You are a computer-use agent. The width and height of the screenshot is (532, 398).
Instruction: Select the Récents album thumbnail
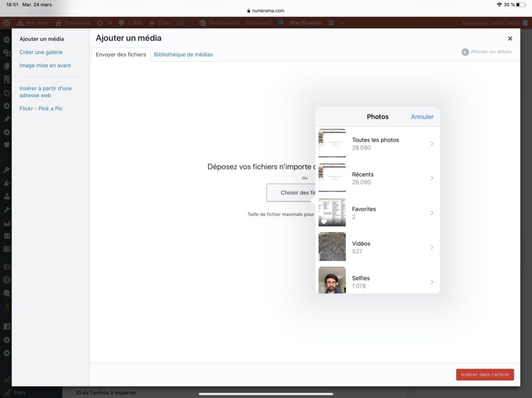pos(332,178)
